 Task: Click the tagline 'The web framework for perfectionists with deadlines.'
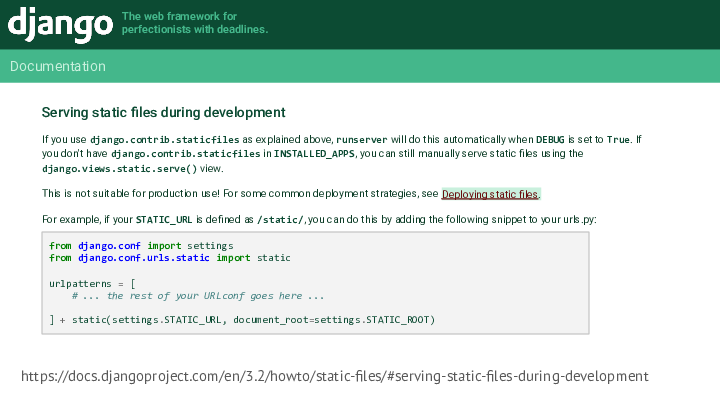pos(195,23)
